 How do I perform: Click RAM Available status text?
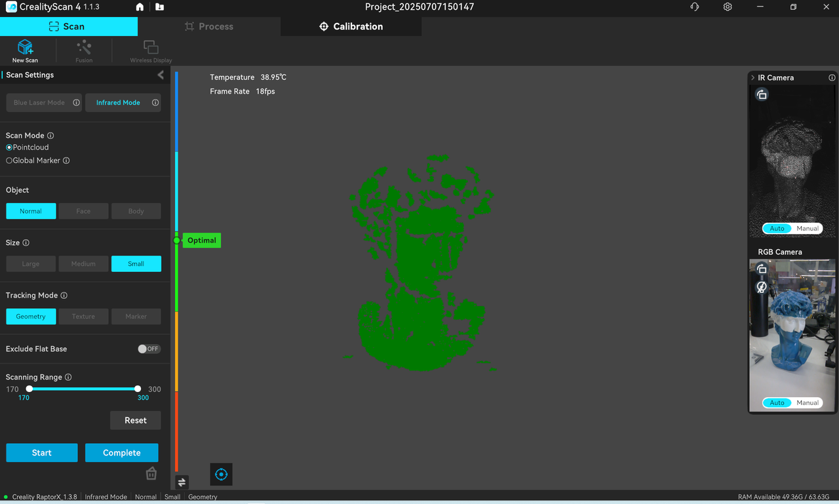coord(783,497)
